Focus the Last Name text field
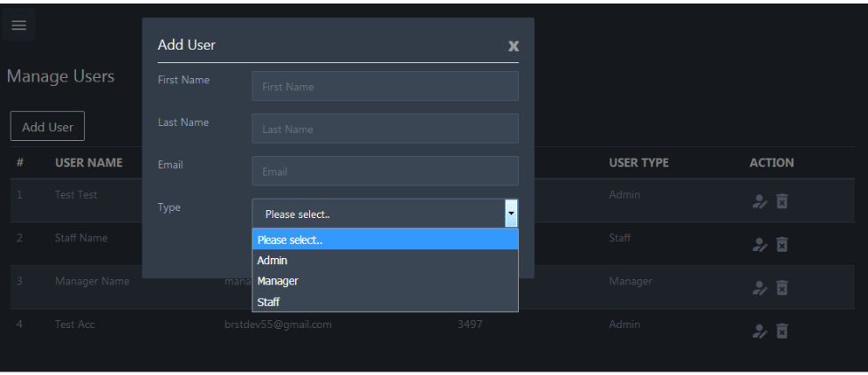 tap(384, 129)
